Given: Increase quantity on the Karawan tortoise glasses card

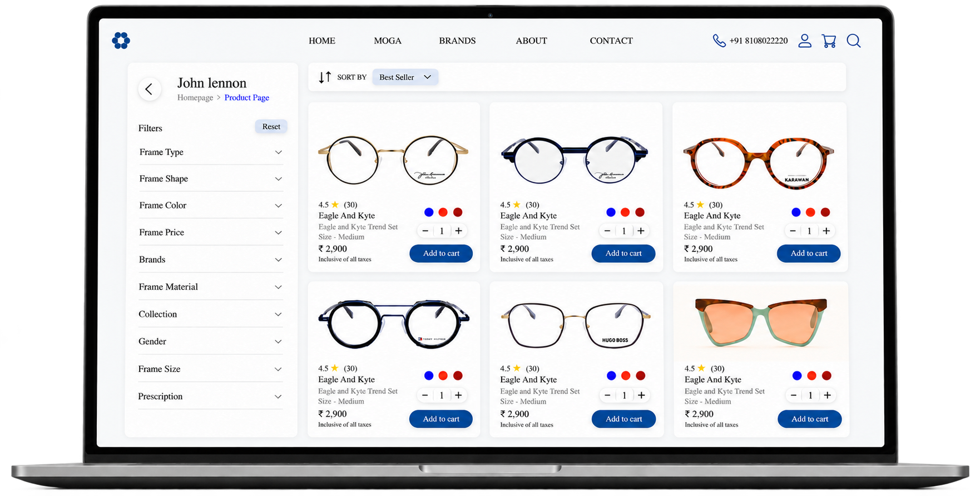Looking at the screenshot, I should [x=826, y=231].
